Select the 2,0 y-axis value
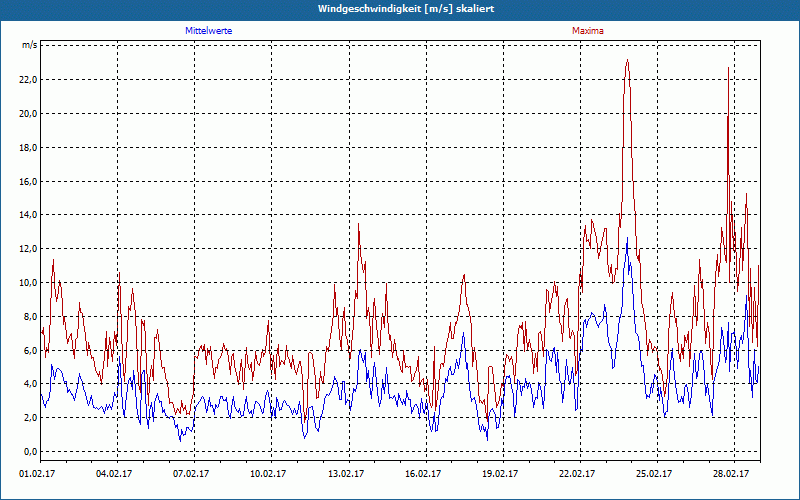 [x=31, y=418]
